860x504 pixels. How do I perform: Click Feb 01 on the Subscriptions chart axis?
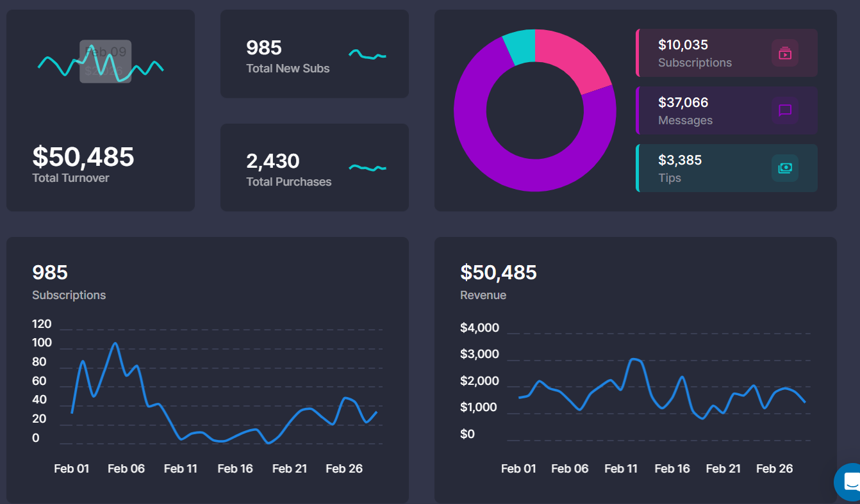click(x=72, y=469)
